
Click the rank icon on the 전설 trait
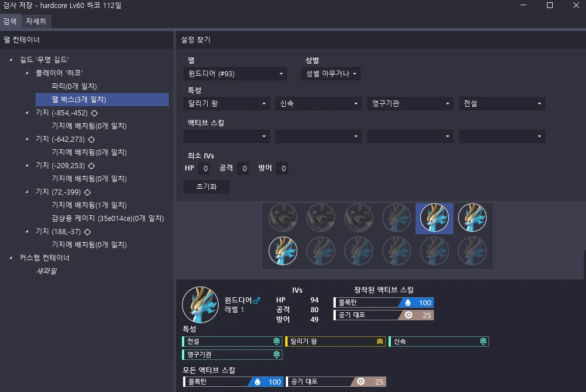point(277,341)
